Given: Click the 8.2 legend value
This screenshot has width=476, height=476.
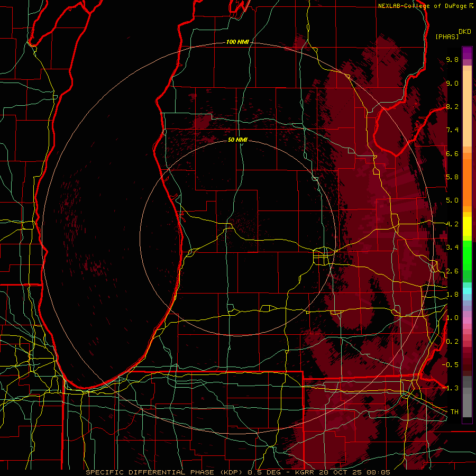Looking at the screenshot, I should click(x=452, y=106).
